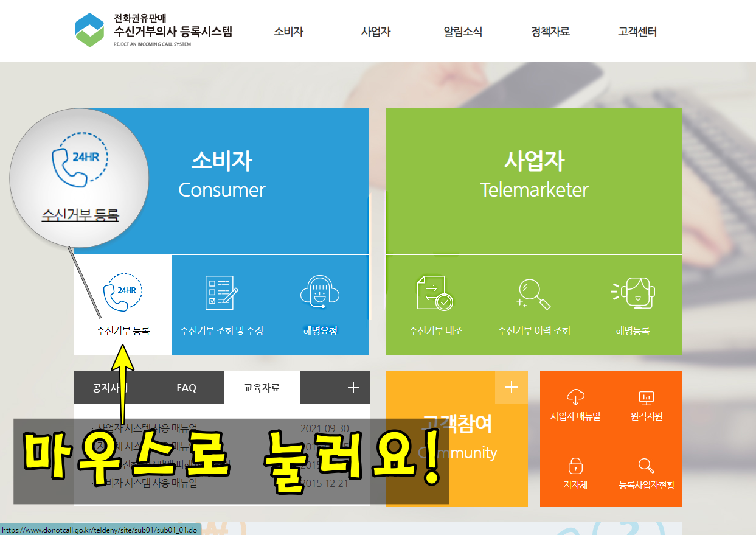This screenshot has height=535, width=756.
Task: Open 등록사업자현황 search icon
Action: tap(647, 466)
